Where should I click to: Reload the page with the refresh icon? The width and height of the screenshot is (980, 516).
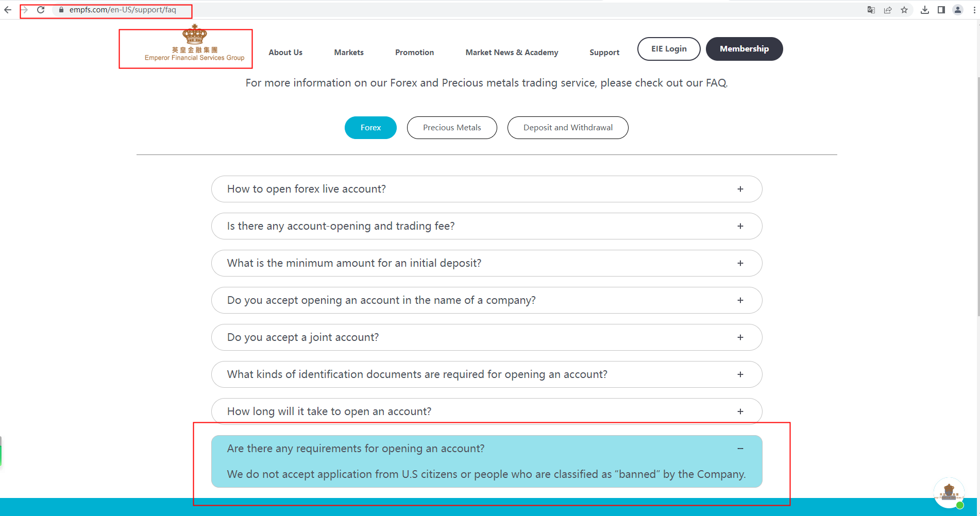(x=41, y=10)
